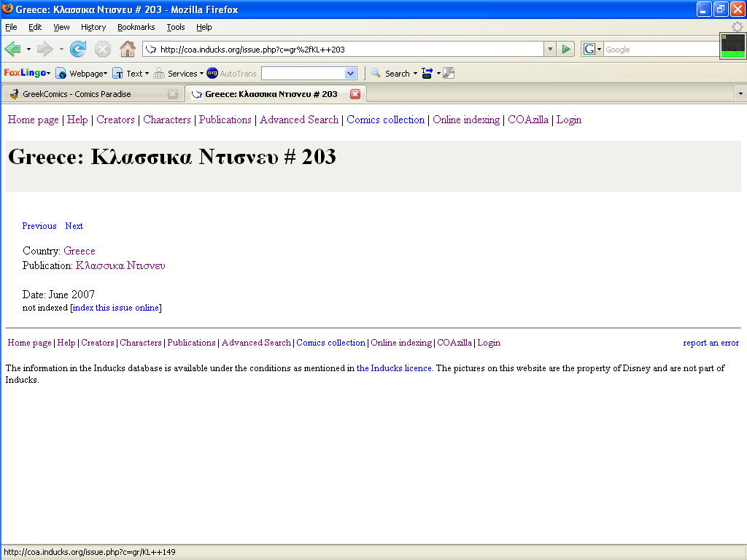Select the Greece: Κλασσικα Ντισνευ # 203 tab
This screenshot has height=560, width=747.
coord(275,94)
